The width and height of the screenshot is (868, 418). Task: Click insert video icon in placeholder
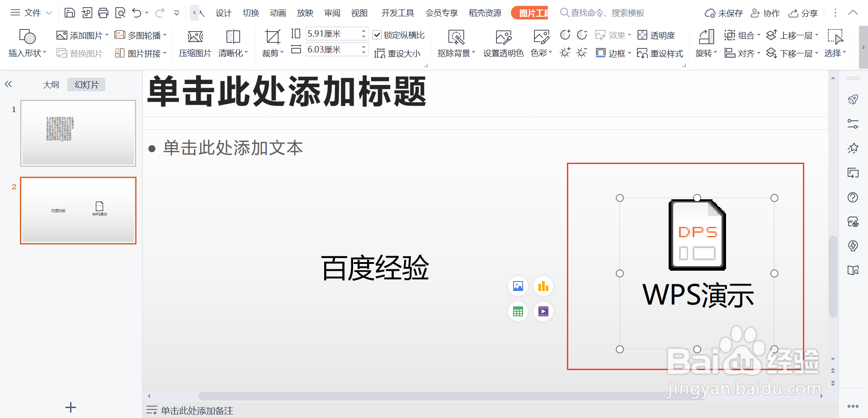coord(543,311)
